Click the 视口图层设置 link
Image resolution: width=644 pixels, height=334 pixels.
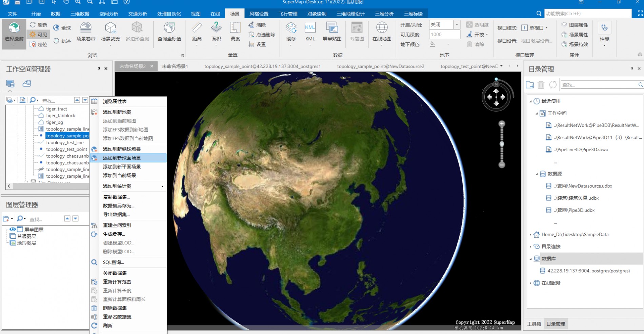coord(537,41)
